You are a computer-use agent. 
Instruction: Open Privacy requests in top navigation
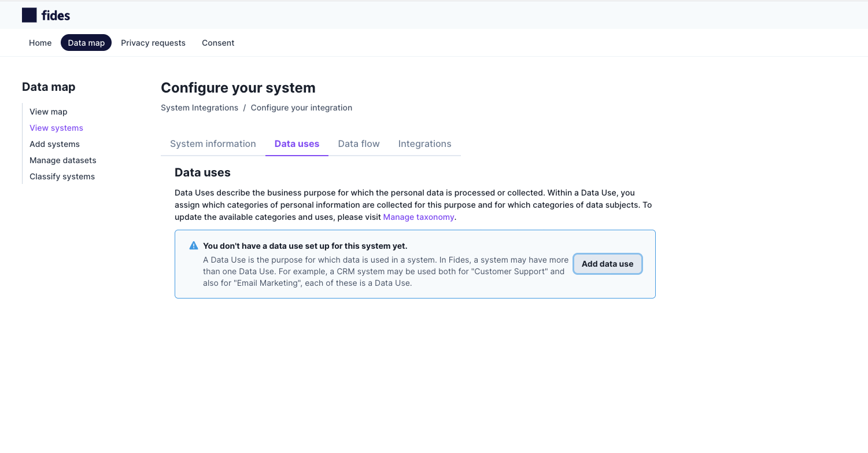pos(153,43)
